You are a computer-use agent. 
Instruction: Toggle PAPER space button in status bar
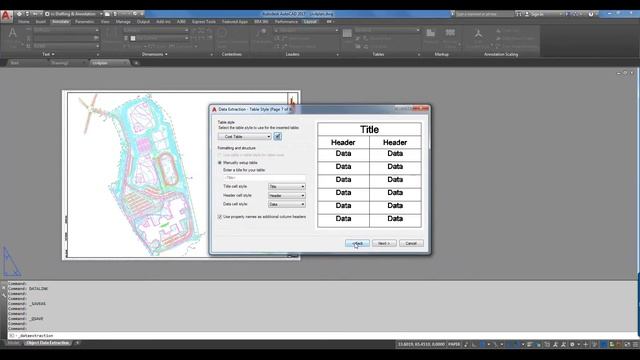click(454, 344)
